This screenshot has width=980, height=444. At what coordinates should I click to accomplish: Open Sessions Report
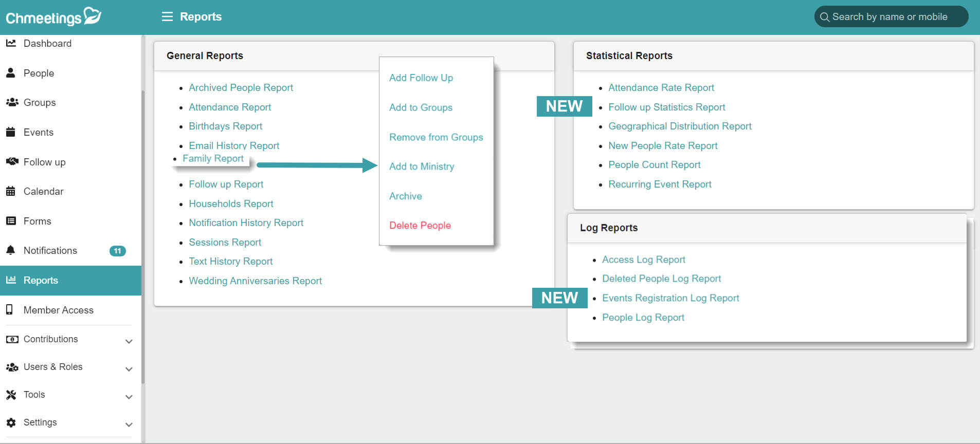(225, 242)
